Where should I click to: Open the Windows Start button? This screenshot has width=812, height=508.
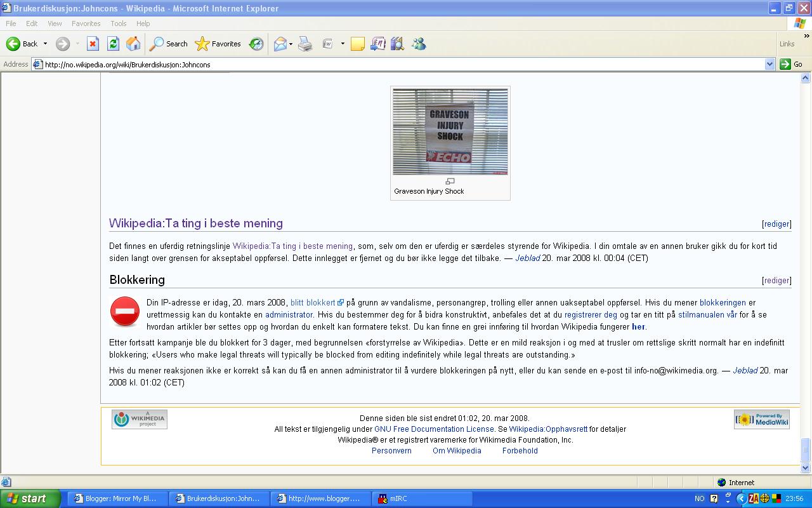tap(30, 498)
